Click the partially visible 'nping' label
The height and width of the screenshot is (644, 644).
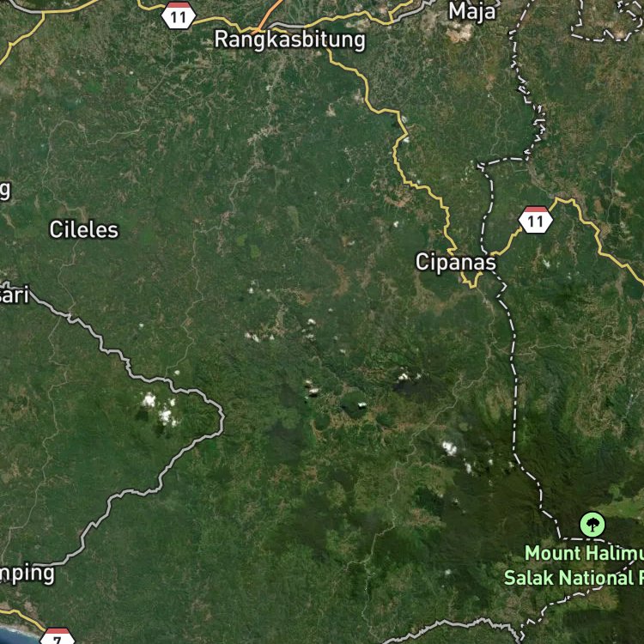(27, 574)
